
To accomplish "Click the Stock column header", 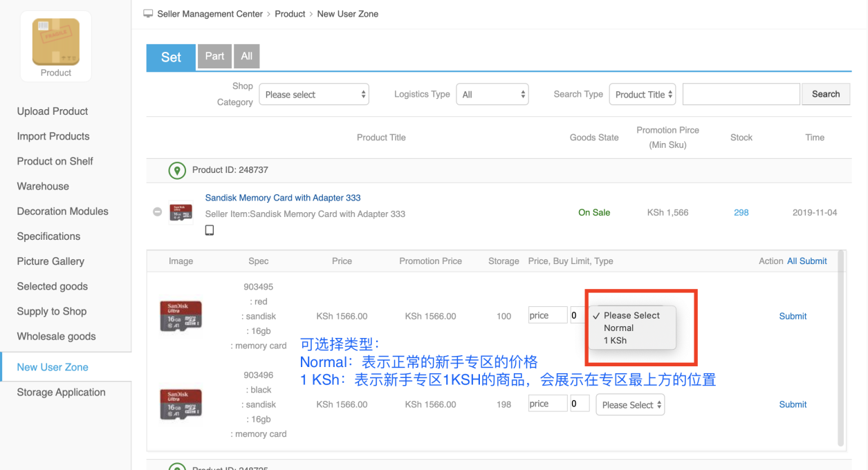I will [x=741, y=138].
